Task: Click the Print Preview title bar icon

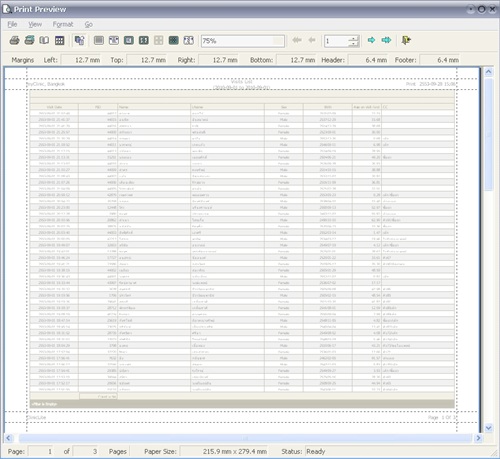Action: [7, 9]
